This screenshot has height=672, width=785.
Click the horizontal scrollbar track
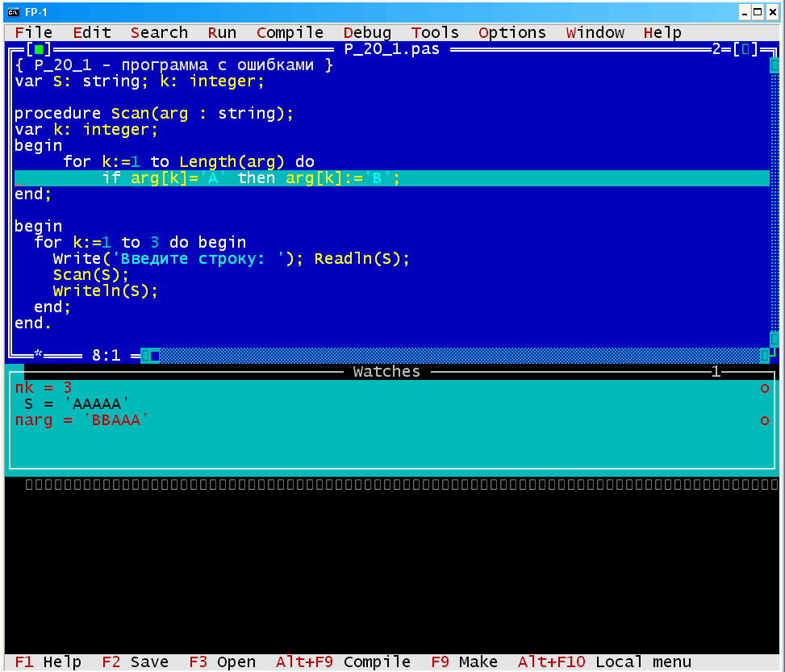click(452, 355)
